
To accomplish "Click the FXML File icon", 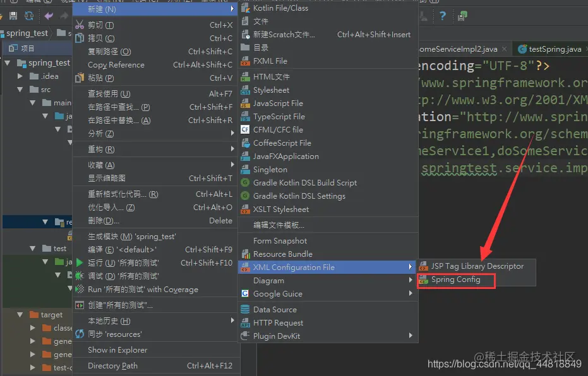I will coord(245,61).
